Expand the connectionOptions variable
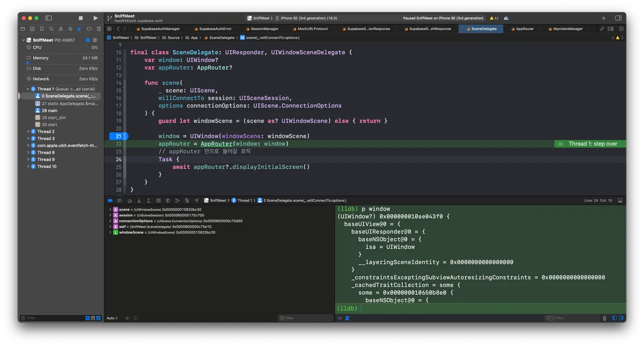 click(x=110, y=221)
